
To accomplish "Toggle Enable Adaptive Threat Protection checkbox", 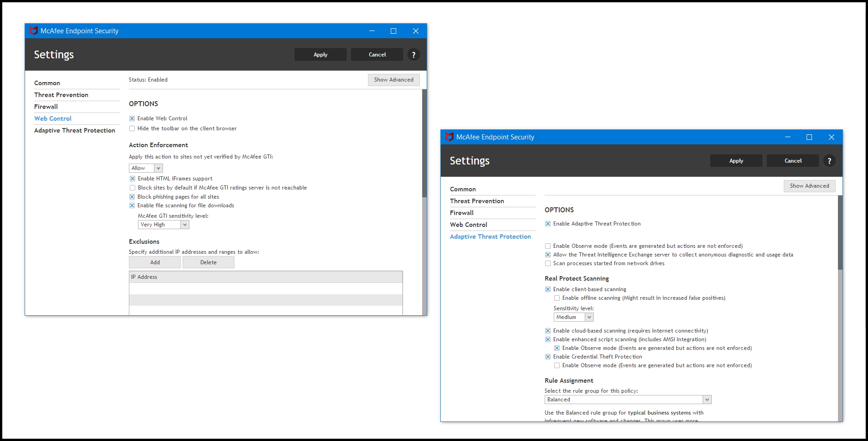I will point(548,224).
